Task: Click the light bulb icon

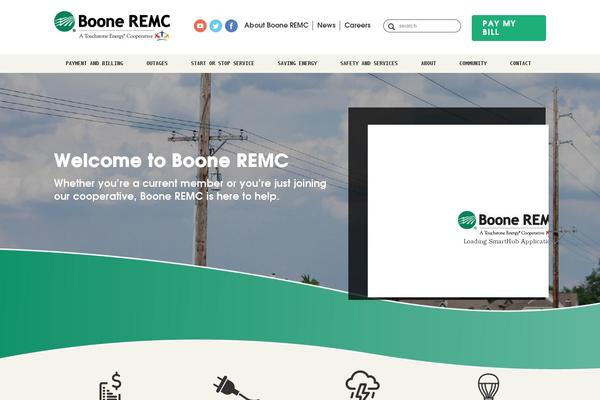Action: coord(488,387)
